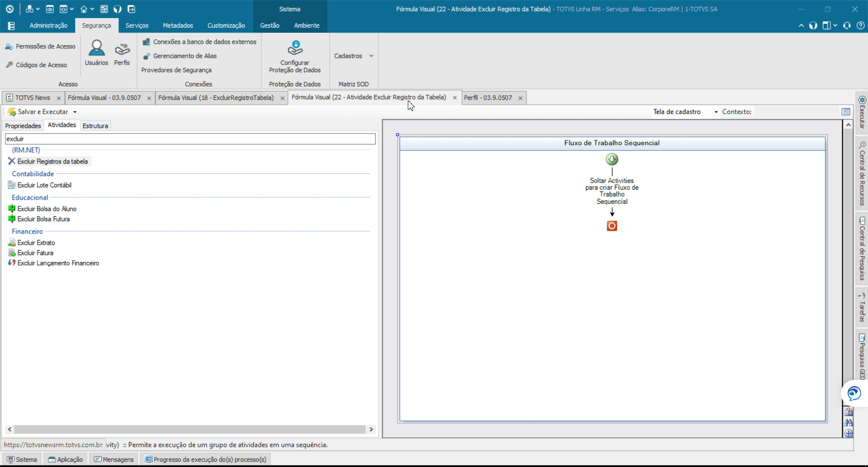Click the exit arrow icon in quick access bar
Image resolution: width=868 pixels, height=467 pixels.
point(131,9)
